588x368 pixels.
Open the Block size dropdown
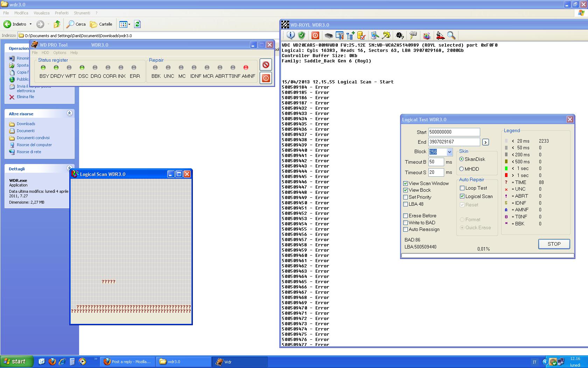pos(449,152)
